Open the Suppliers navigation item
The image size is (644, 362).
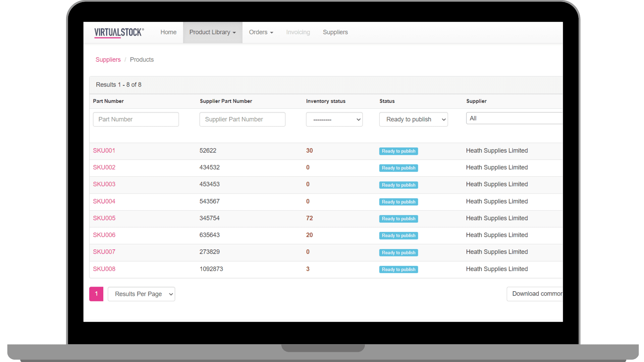pyautogui.click(x=335, y=32)
